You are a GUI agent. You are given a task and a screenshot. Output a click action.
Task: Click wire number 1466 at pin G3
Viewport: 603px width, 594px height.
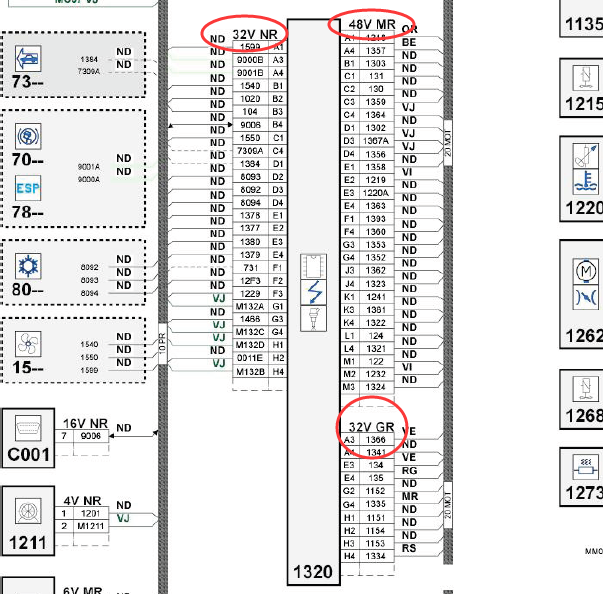pyautogui.click(x=250, y=319)
